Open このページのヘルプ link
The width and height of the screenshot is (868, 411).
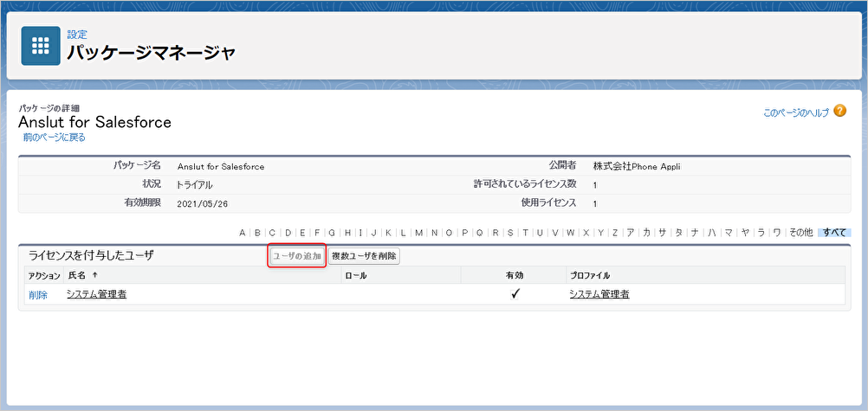click(796, 112)
